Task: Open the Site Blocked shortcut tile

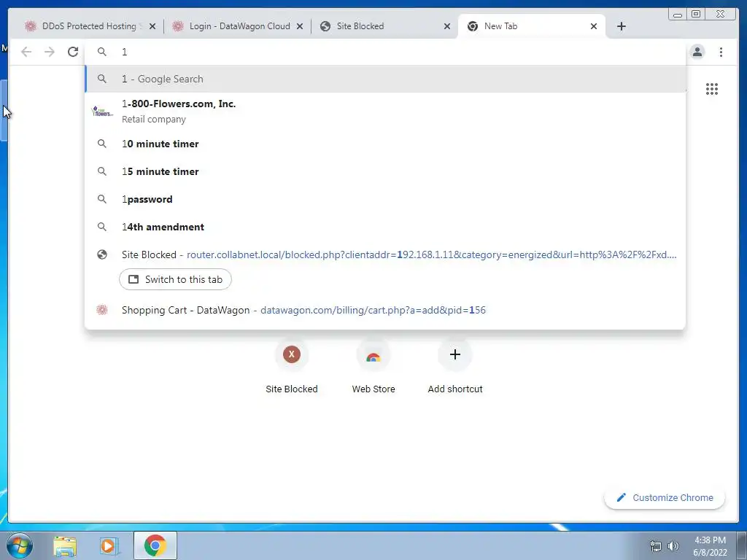Action: (292, 367)
